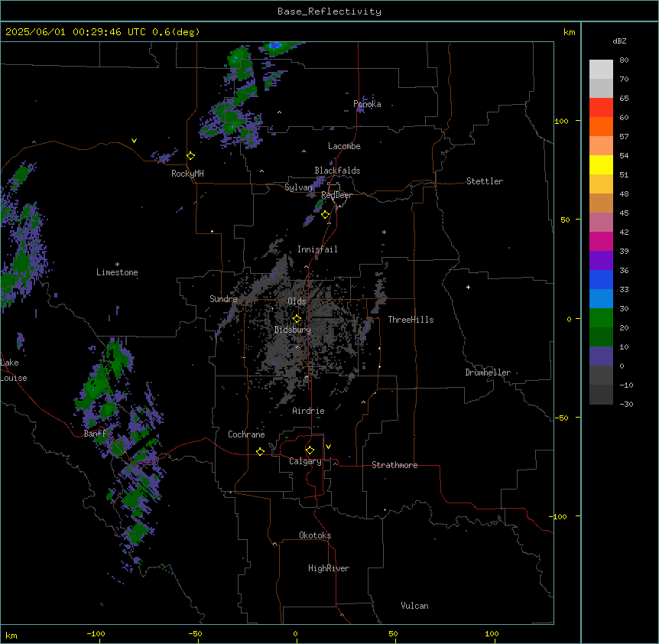Click the Sylvan label
The image size is (659, 644).
[298, 187]
